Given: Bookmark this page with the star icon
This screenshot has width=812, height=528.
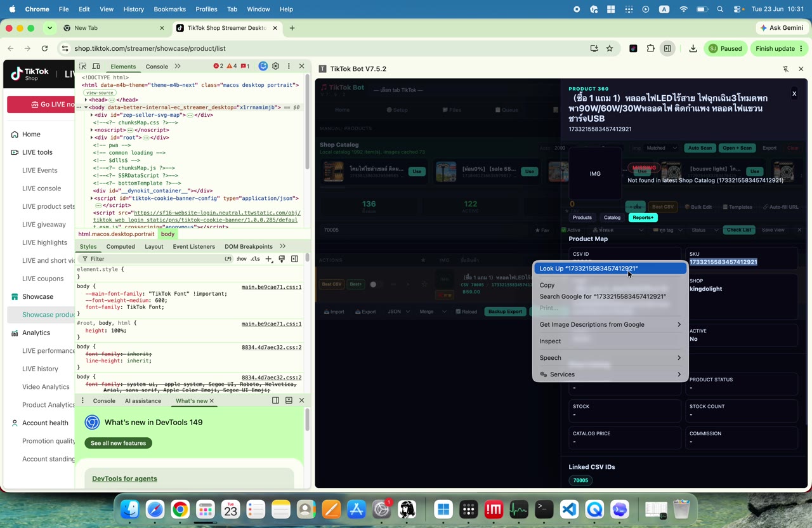Looking at the screenshot, I should pyautogui.click(x=610, y=48).
